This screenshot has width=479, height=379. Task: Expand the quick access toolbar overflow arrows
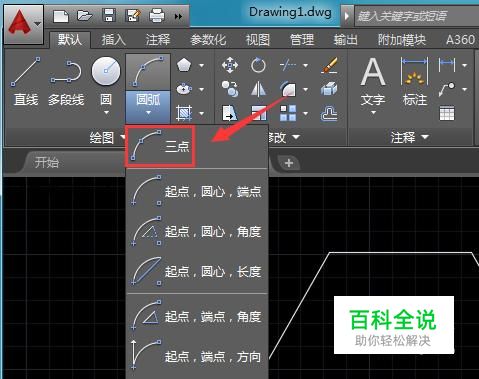pos(179,16)
